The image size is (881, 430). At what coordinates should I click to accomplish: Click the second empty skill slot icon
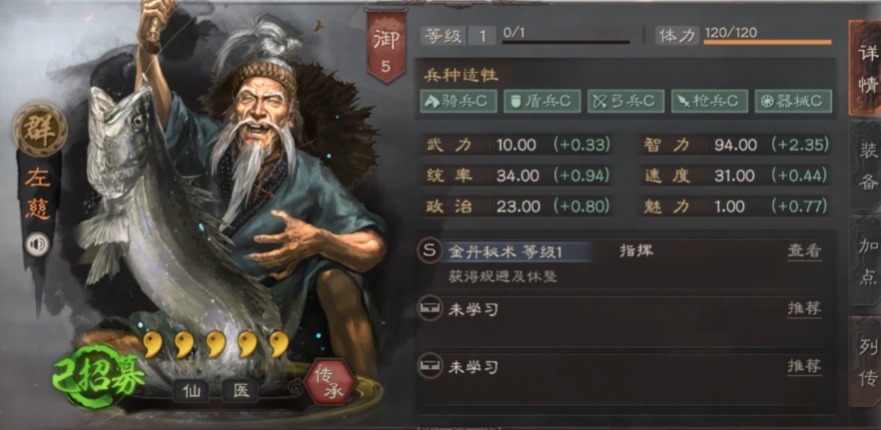[x=429, y=366]
